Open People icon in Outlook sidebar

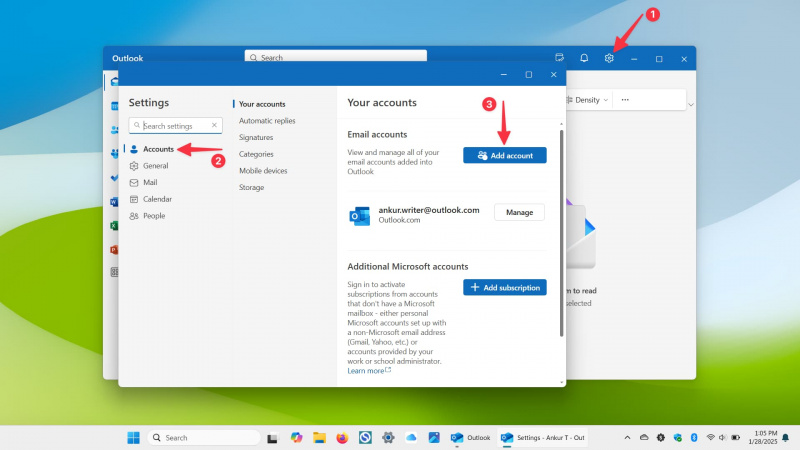click(114, 130)
